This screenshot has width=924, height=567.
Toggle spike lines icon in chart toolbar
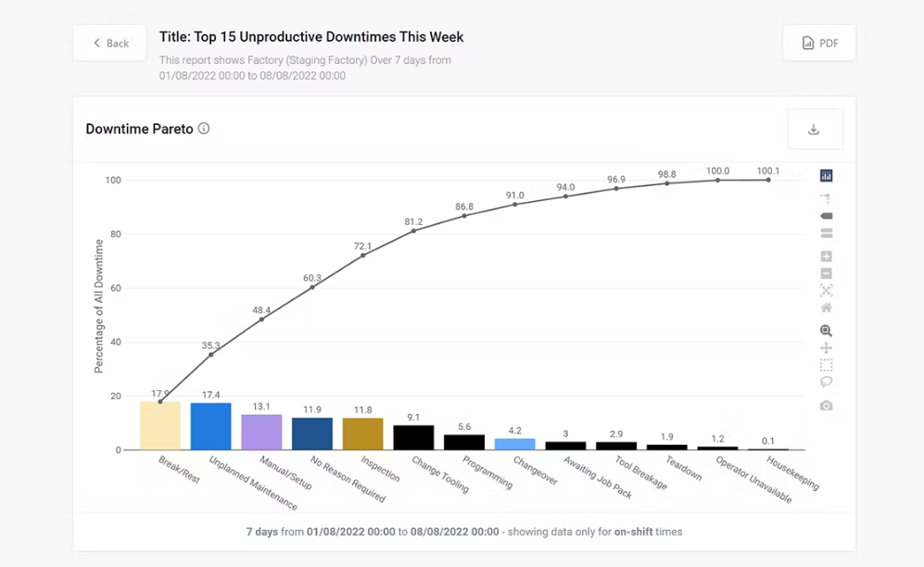[x=826, y=198]
